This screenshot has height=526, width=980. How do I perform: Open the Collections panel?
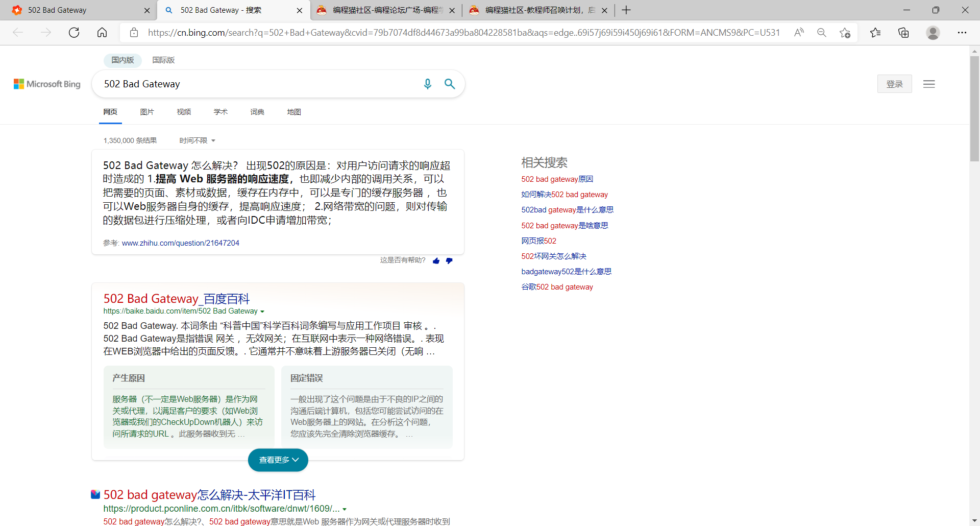903,33
